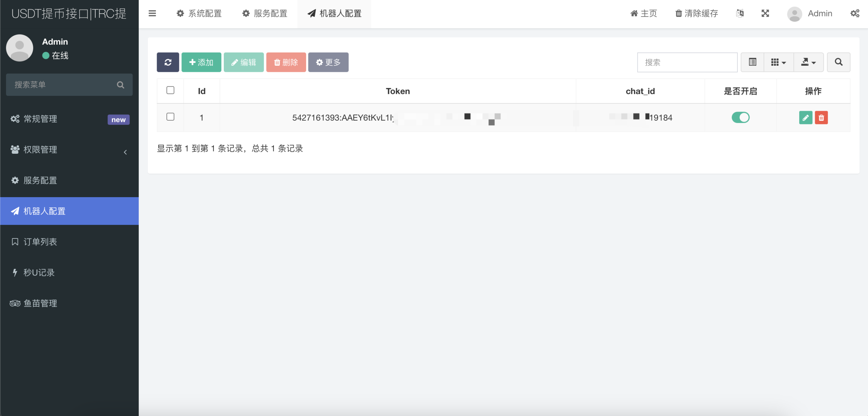Turn off the 是否开启 switch for row 1
Image resolution: width=868 pixels, height=416 pixels.
[741, 118]
